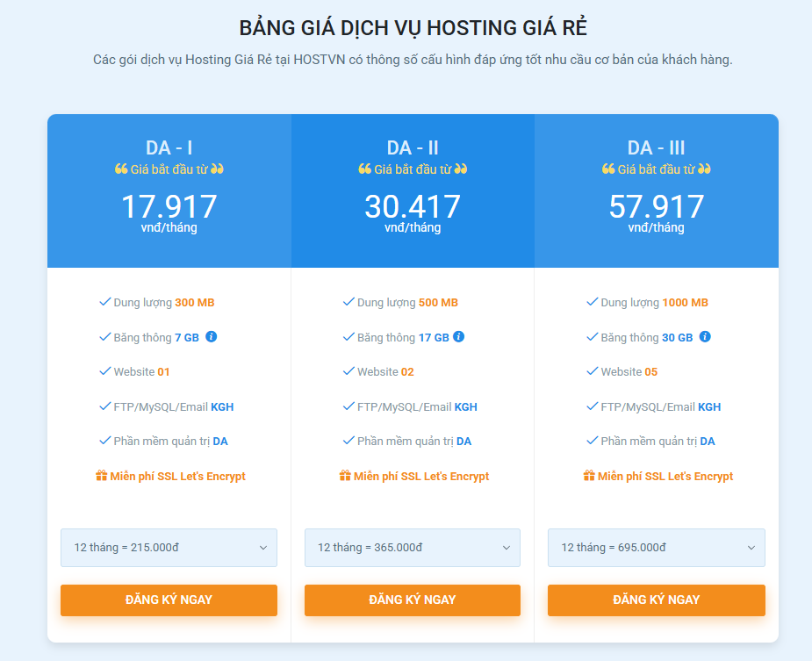The image size is (812, 661).
Task: Click the info icon on DA-III bandwidth row
Action: [x=704, y=336]
